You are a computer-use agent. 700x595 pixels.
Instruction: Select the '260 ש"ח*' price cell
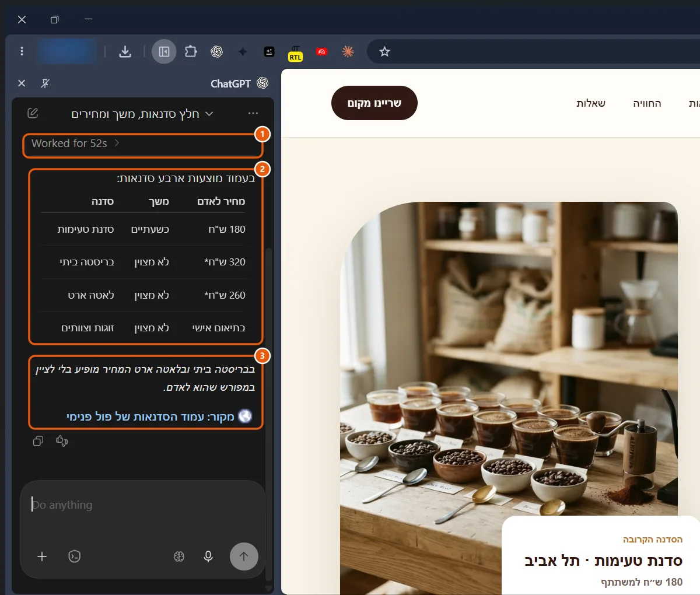pyautogui.click(x=225, y=295)
